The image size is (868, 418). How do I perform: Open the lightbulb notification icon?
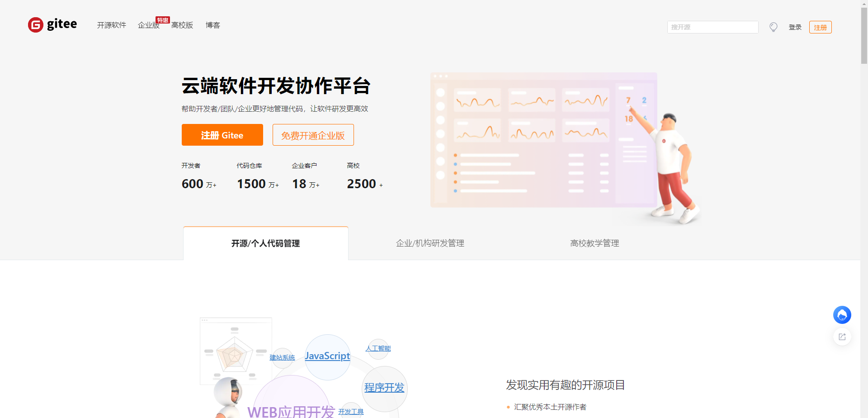(x=774, y=27)
